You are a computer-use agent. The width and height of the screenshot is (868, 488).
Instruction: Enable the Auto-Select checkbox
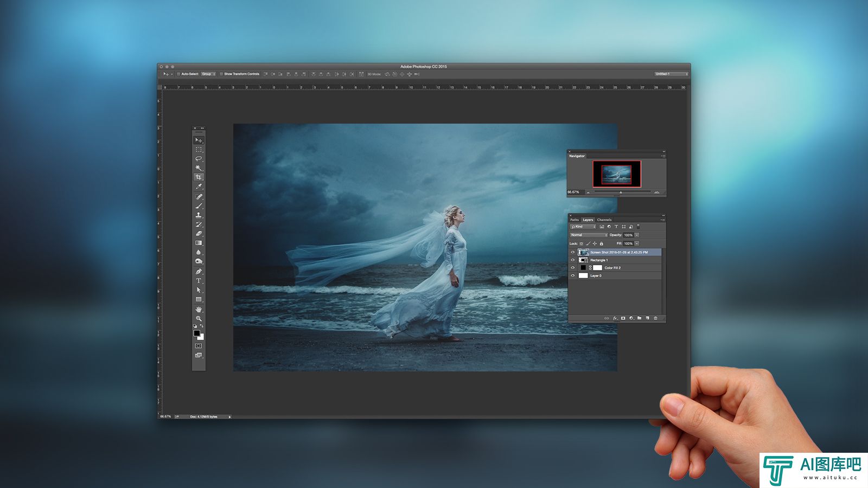178,74
